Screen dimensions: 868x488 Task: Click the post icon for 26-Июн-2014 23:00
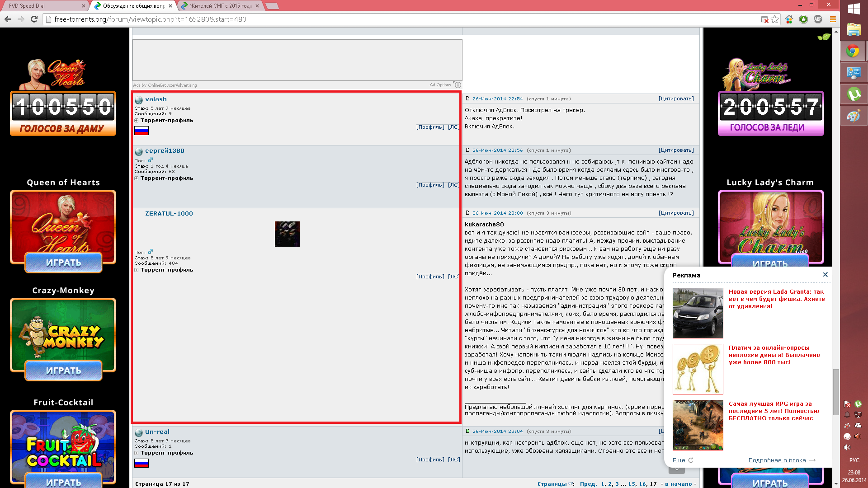pos(468,213)
